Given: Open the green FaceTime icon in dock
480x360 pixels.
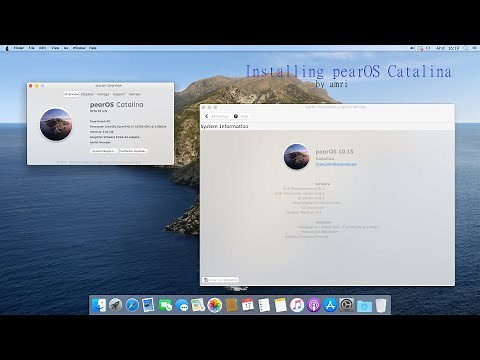Looking at the screenshot, I should pos(165,305).
